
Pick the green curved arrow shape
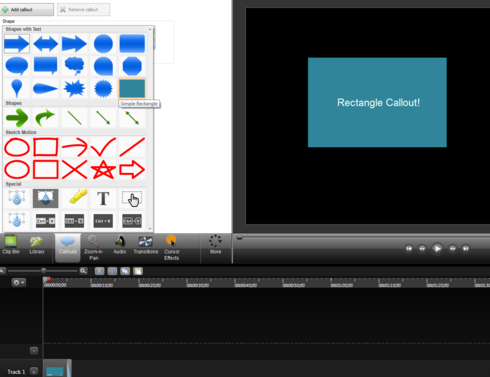[45, 118]
